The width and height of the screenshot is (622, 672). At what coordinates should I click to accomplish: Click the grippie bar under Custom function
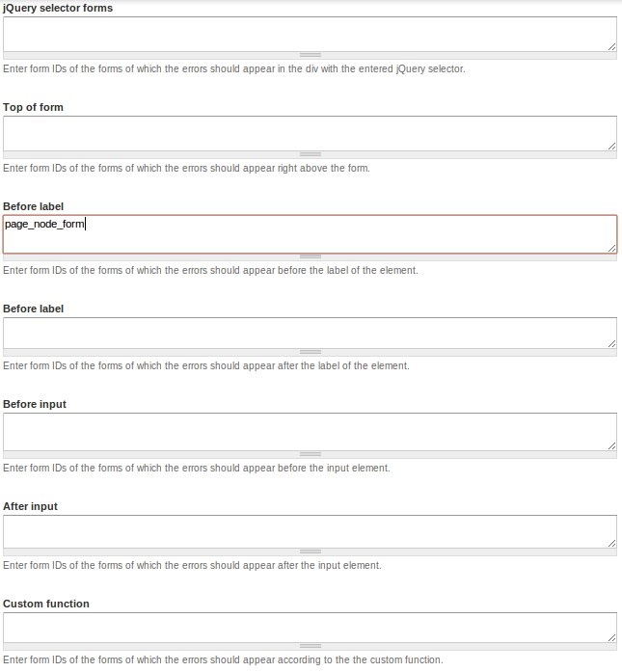click(x=310, y=646)
